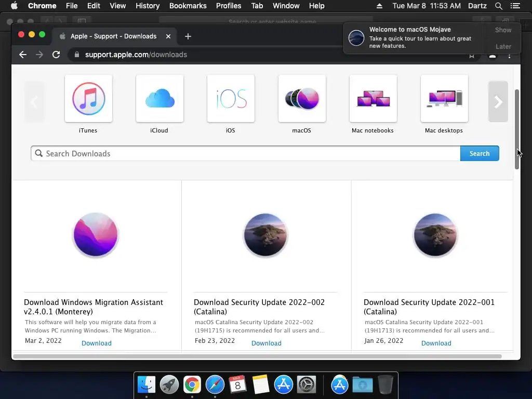The height and width of the screenshot is (399, 532).
Task: Open the Tab menu
Action: [x=257, y=6]
